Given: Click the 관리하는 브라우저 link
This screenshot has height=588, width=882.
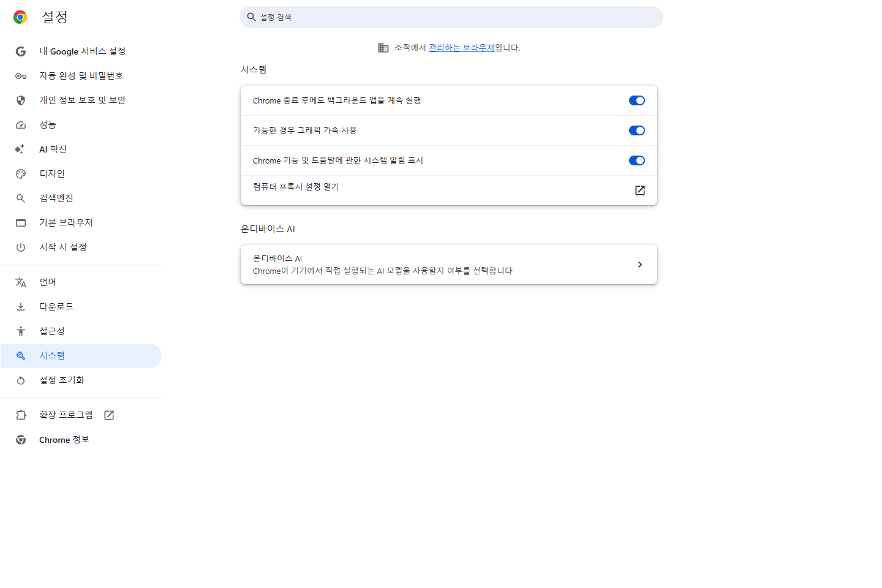Looking at the screenshot, I should [x=461, y=48].
